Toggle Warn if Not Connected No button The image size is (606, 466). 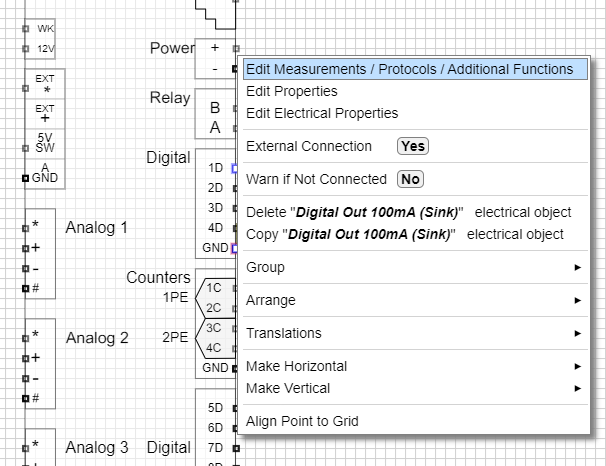click(410, 179)
